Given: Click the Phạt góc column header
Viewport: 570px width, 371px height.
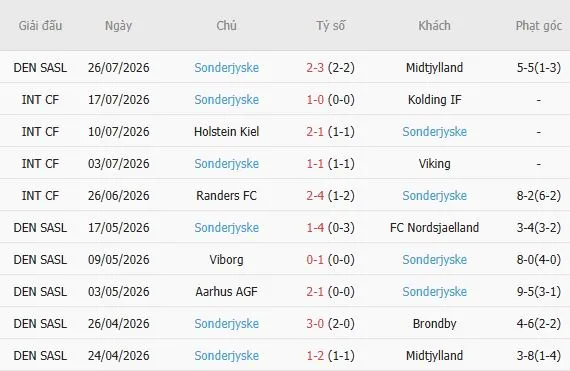Looking at the screenshot, I should point(539,25).
